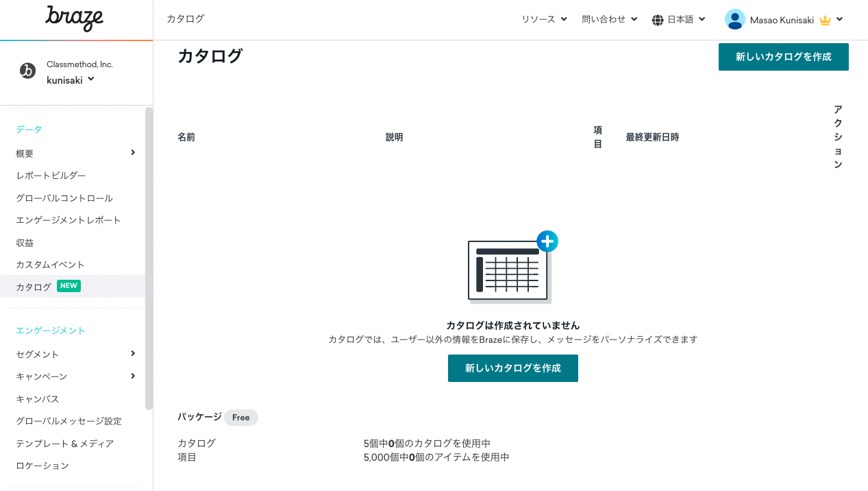The width and height of the screenshot is (868, 491).
Task: Go to キャンバス in the sidebar
Action: [38, 398]
